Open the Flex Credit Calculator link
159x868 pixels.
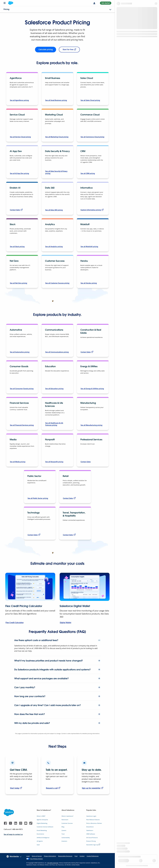pyautogui.click(x=14, y=623)
